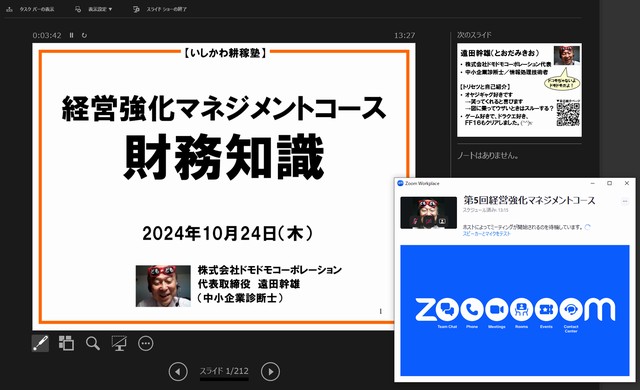Select the pen and laser pointer tool
The width and height of the screenshot is (640, 390).
coord(40,343)
